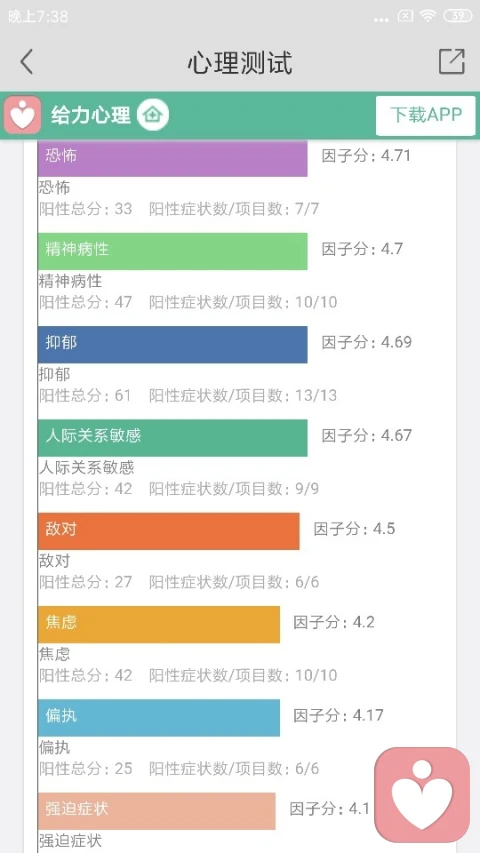Tap the green home icon

[x=153, y=115]
